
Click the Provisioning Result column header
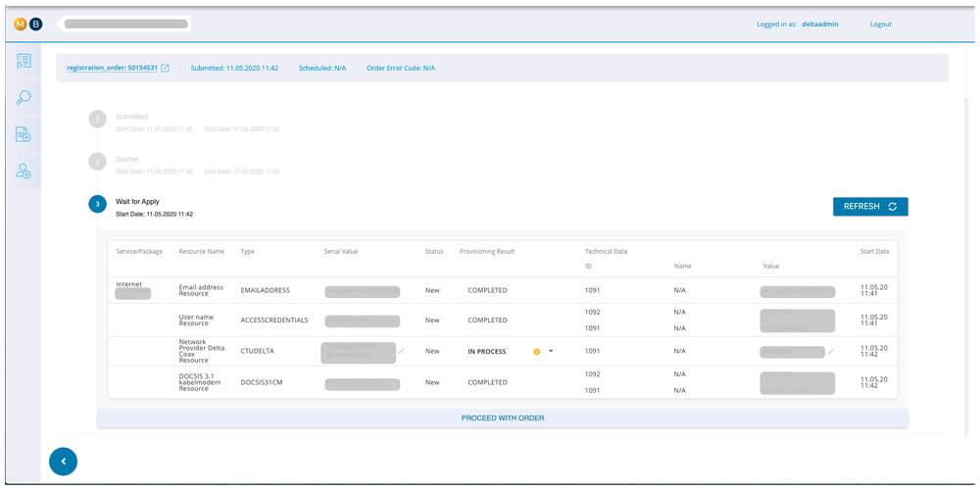click(487, 251)
